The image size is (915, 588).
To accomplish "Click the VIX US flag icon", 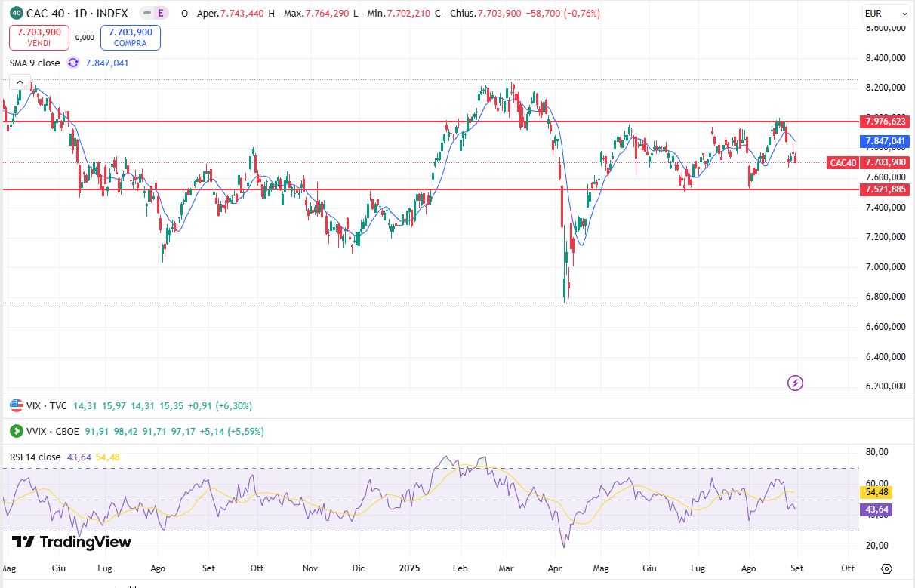I will pos(16,406).
